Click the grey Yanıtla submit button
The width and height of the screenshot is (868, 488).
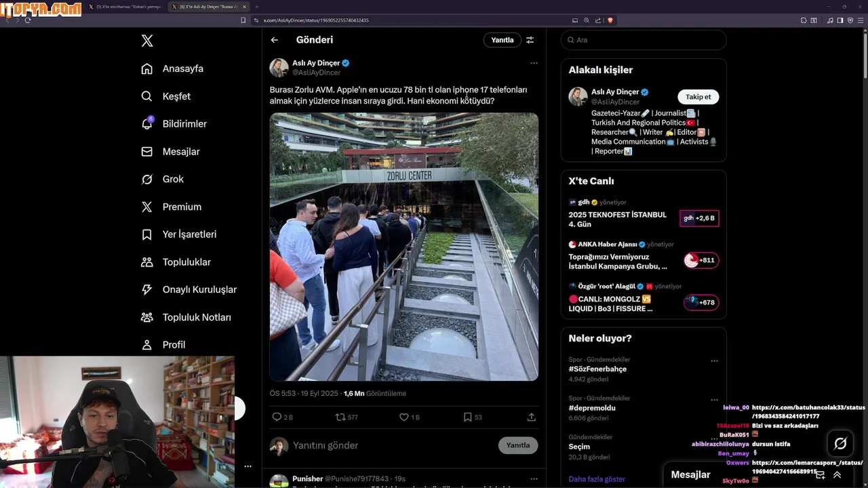[518, 445]
